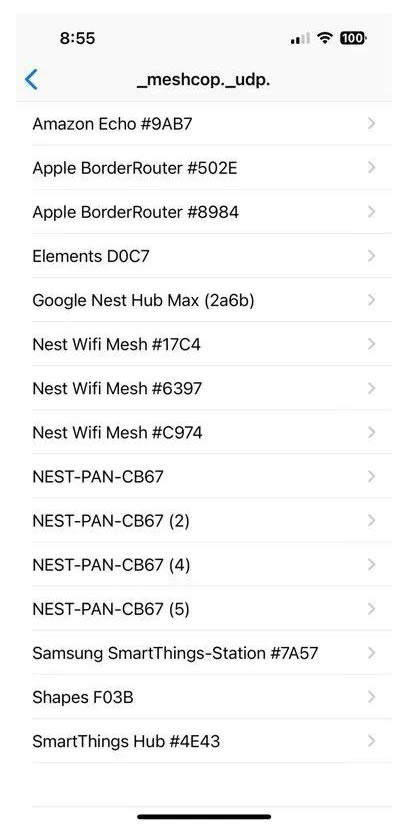Screen dimensions: 415x835
Task: Tap the cellular signal bars icon
Action: coord(300,38)
